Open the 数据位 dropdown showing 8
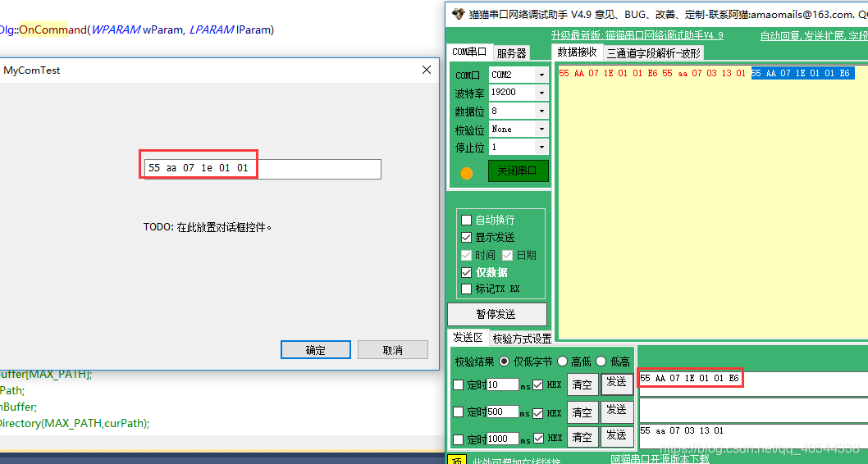 (519, 111)
